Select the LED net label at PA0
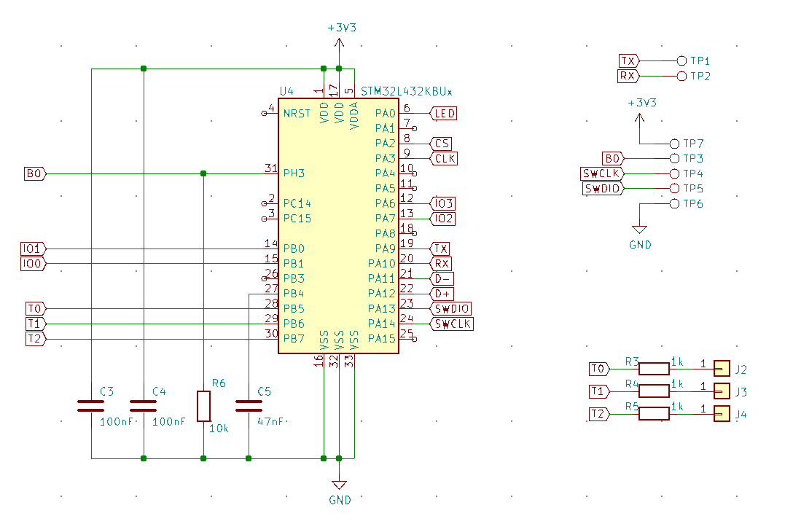Screen dimensions: 793x532 444,114
